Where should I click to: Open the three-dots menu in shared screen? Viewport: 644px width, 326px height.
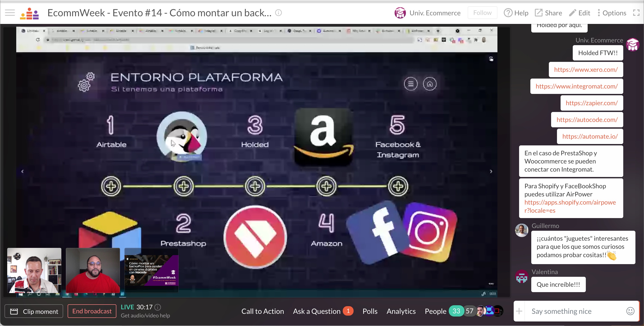(491, 284)
